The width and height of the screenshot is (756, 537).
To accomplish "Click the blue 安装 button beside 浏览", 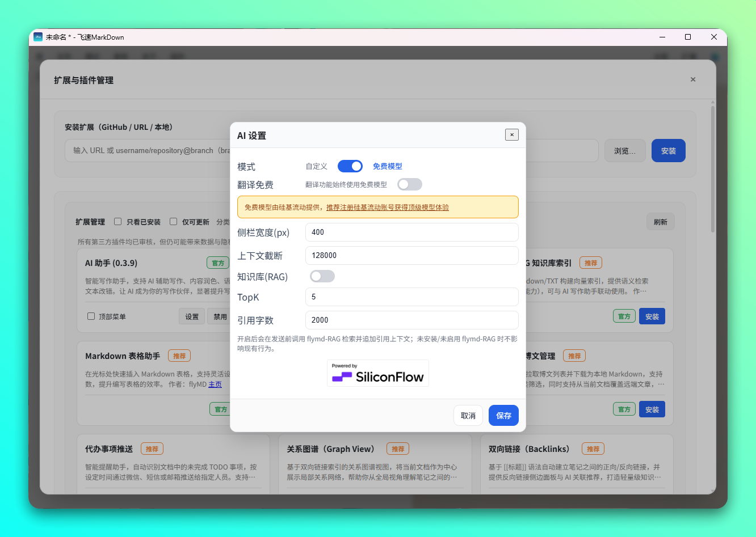I will (x=668, y=151).
